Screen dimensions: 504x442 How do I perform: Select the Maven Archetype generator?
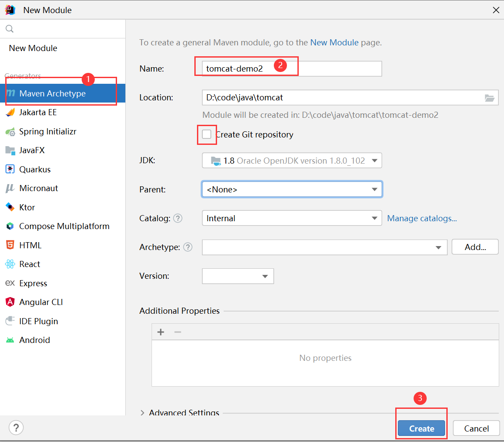63,93
